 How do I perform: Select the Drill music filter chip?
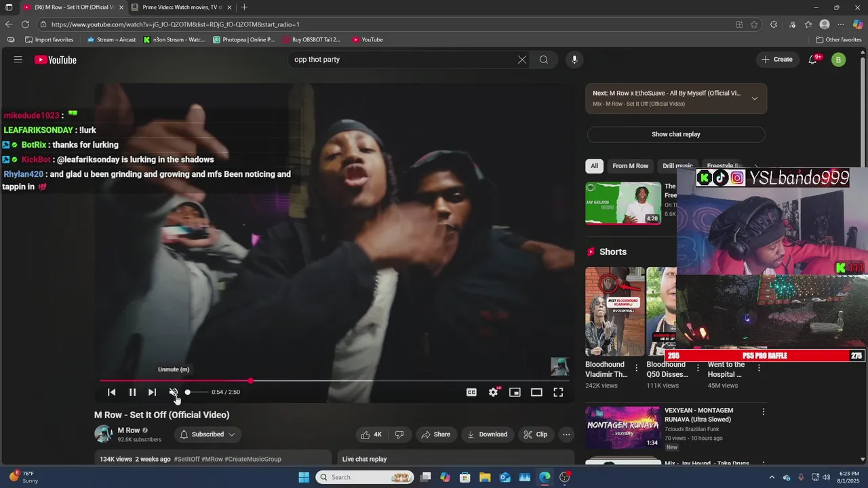(677, 166)
